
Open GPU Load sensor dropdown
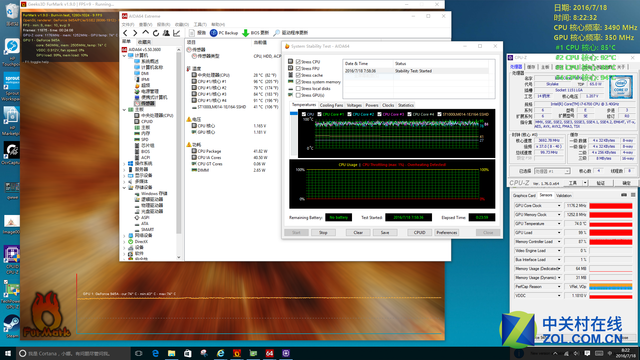point(559,233)
